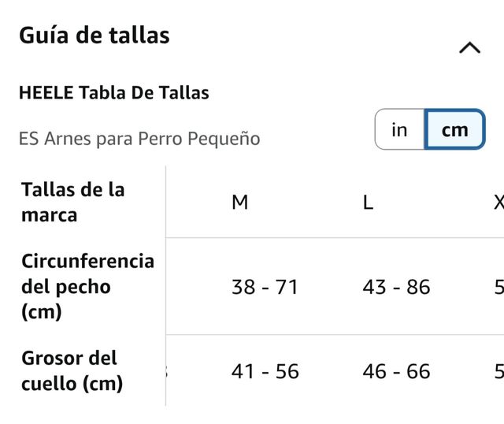Click the ES Arnes para Perro Pequeño label
The height and width of the screenshot is (424, 504).
pos(139,139)
